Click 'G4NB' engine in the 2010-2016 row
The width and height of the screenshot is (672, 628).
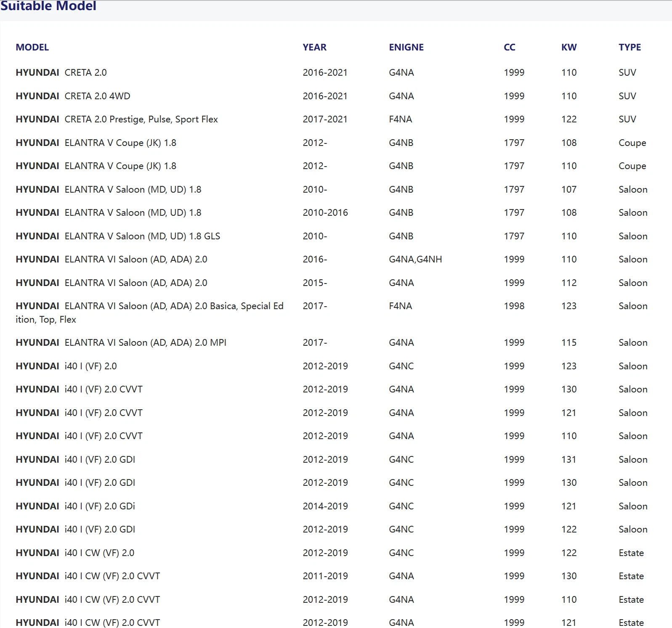pos(401,213)
